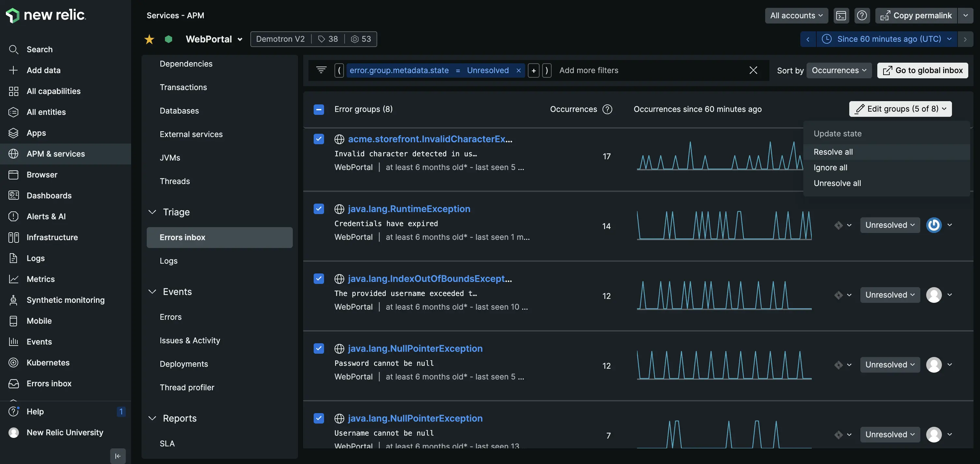Screen dimensions: 980x464
Task: Select Resolve all from the menu
Action: point(833,152)
